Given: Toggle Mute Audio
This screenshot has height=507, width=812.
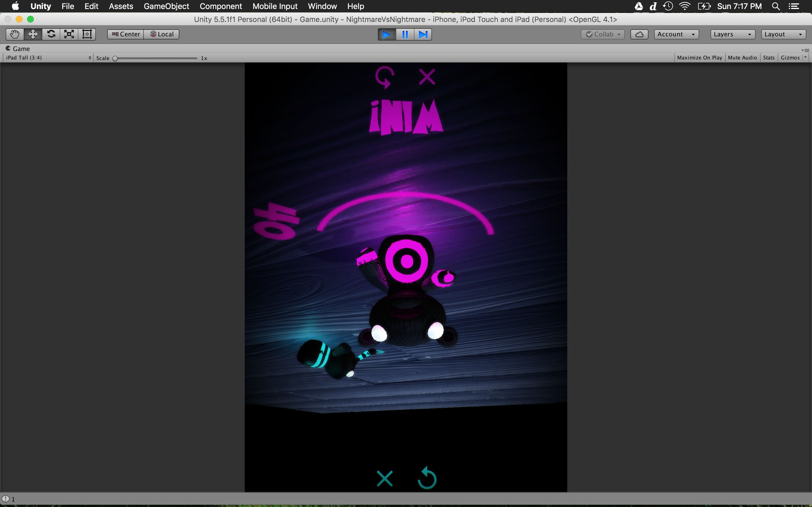Looking at the screenshot, I should (742, 58).
